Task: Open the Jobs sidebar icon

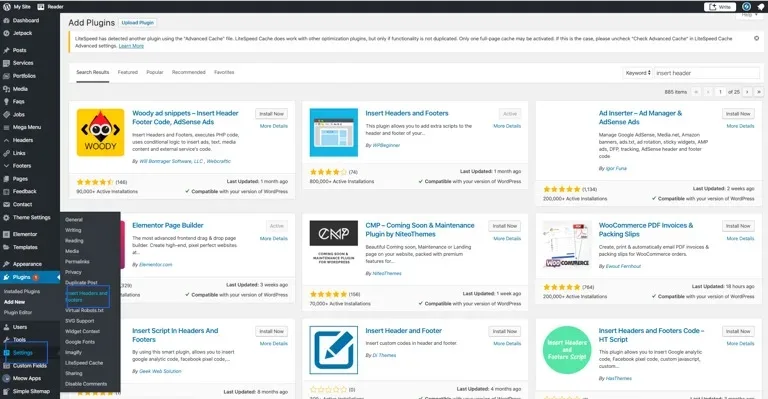Action: 6,115
